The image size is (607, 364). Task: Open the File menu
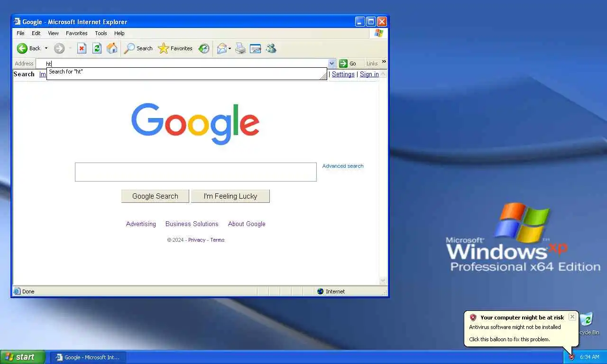point(20,33)
